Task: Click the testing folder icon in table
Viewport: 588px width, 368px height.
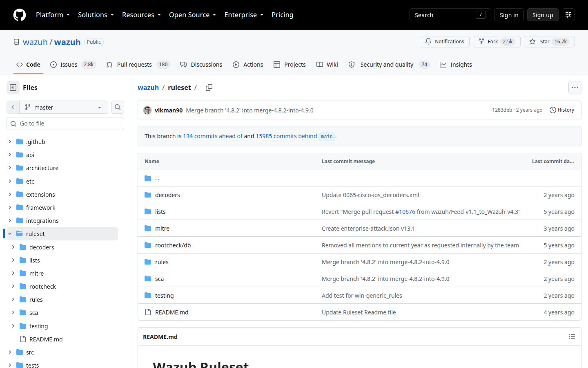Action: pyautogui.click(x=148, y=296)
